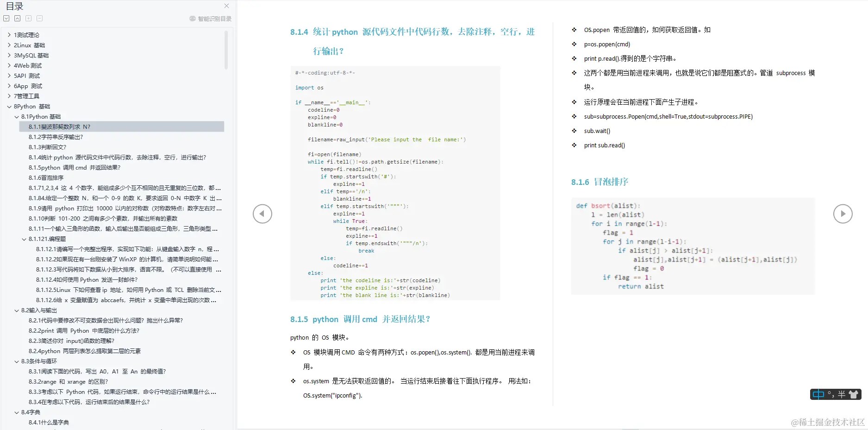Open outline entry 8.2.1代码中要修改不可变数据
Viewport: 868px width, 430px height.
106,320
